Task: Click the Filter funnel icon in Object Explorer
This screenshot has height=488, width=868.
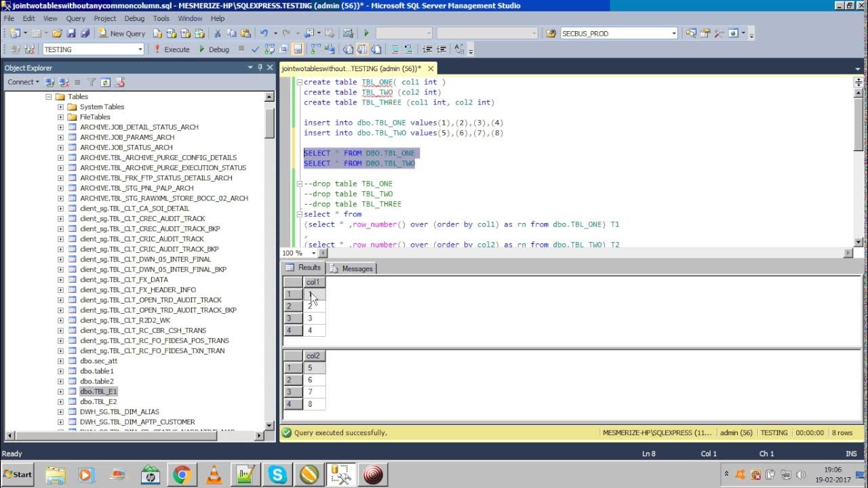Action: click(x=92, y=82)
